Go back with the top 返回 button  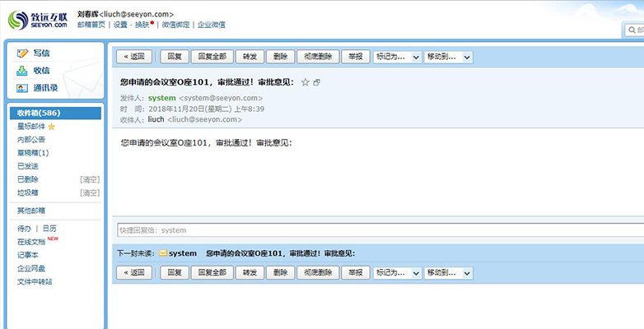pos(134,57)
